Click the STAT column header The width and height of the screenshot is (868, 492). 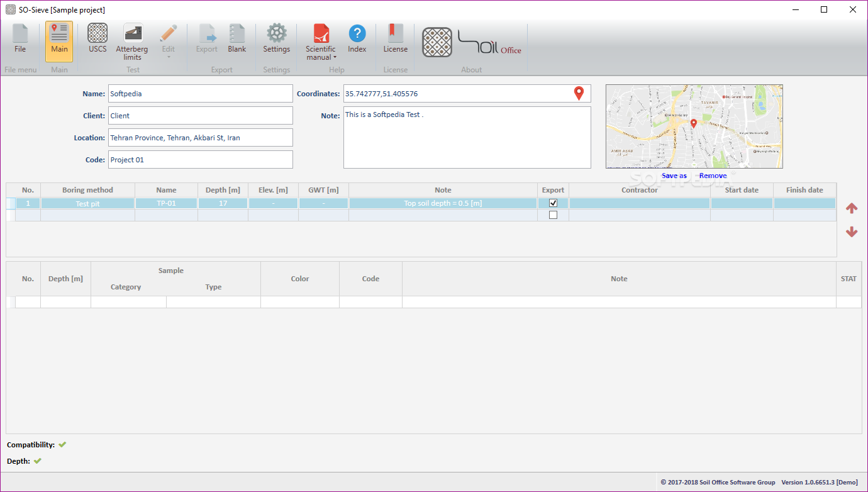pyautogui.click(x=849, y=279)
